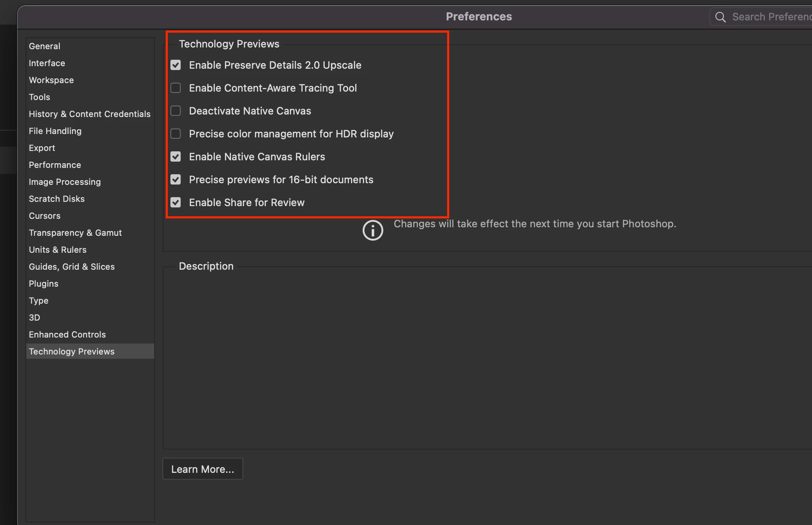812x525 pixels.
Task: Open Units & Rulers preferences
Action: tap(90, 249)
